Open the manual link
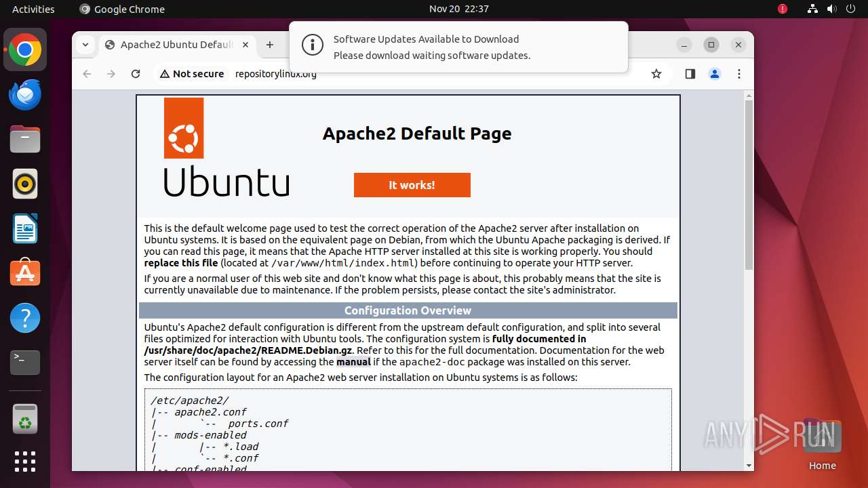 point(353,362)
